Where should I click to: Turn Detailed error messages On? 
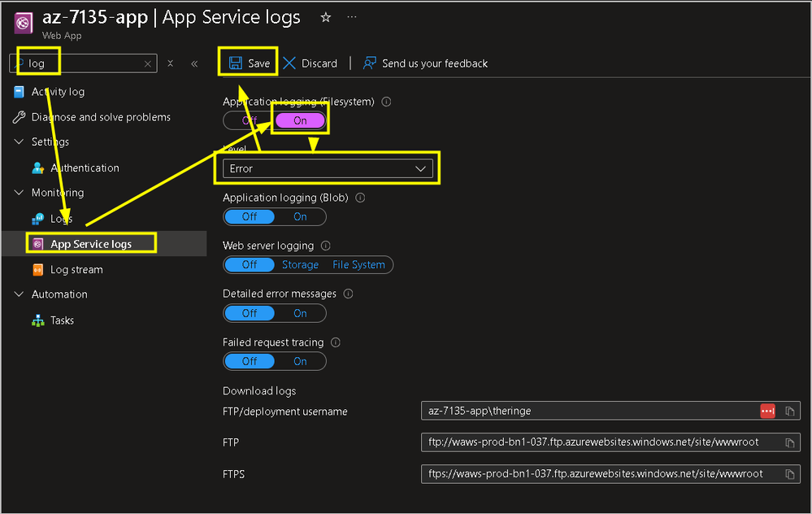pyautogui.click(x=301, y=313)
